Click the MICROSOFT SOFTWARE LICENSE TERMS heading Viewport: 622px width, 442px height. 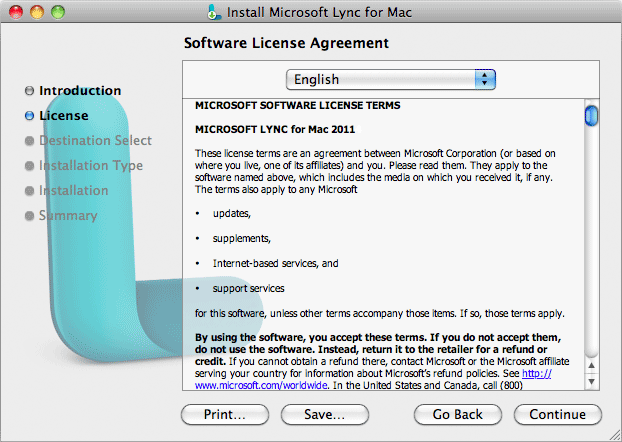click(x=298, y=105)
